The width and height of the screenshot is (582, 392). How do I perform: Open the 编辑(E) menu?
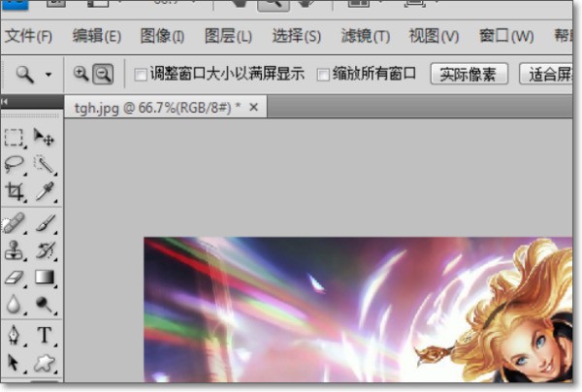click(x=97, y=36)
